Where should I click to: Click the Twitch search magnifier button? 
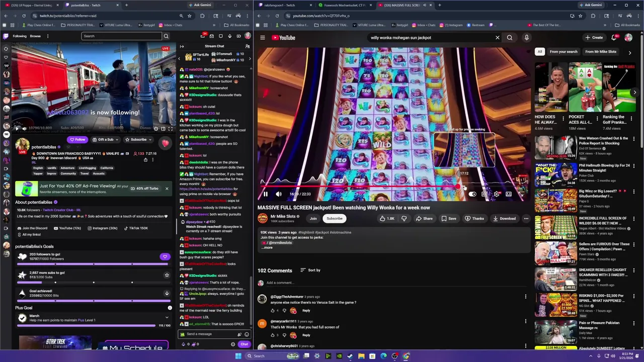point(166,36)
